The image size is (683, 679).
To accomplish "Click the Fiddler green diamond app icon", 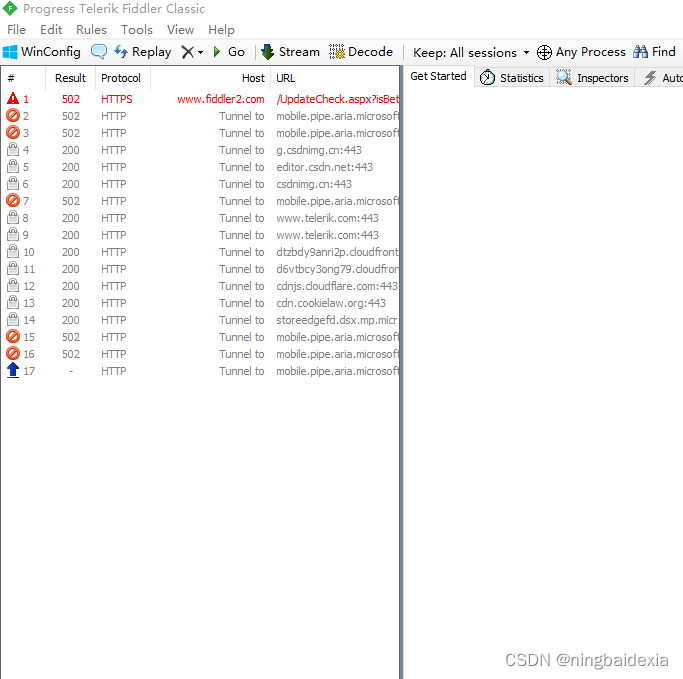I will pyautogui.click(x=10, y=8).
